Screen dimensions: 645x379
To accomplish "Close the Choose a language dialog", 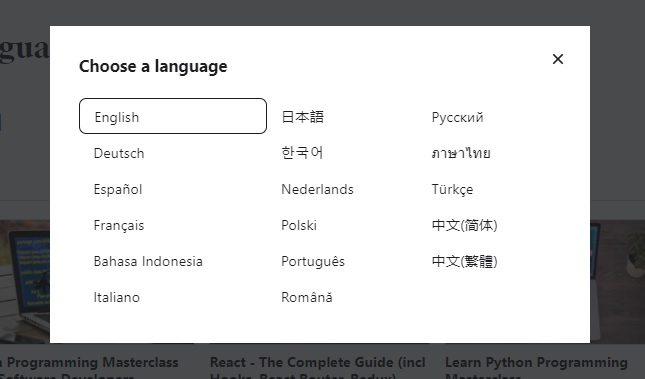I will (557, 59).
